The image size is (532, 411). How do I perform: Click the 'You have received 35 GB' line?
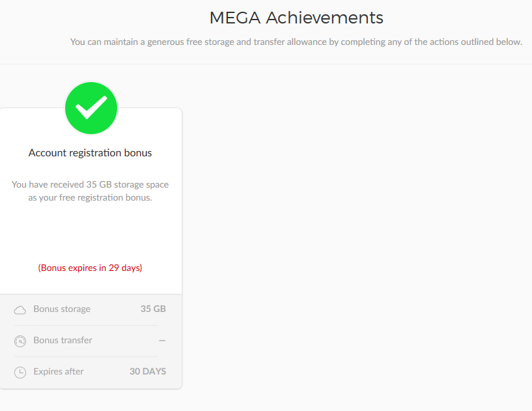pos(90,185)
